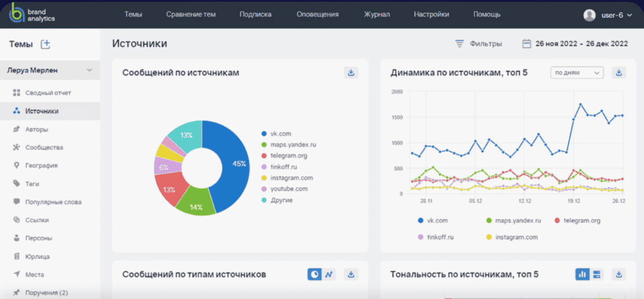Click the Поручения pin icon
Screen dimensions: 644x299
(x=16, y=293)
